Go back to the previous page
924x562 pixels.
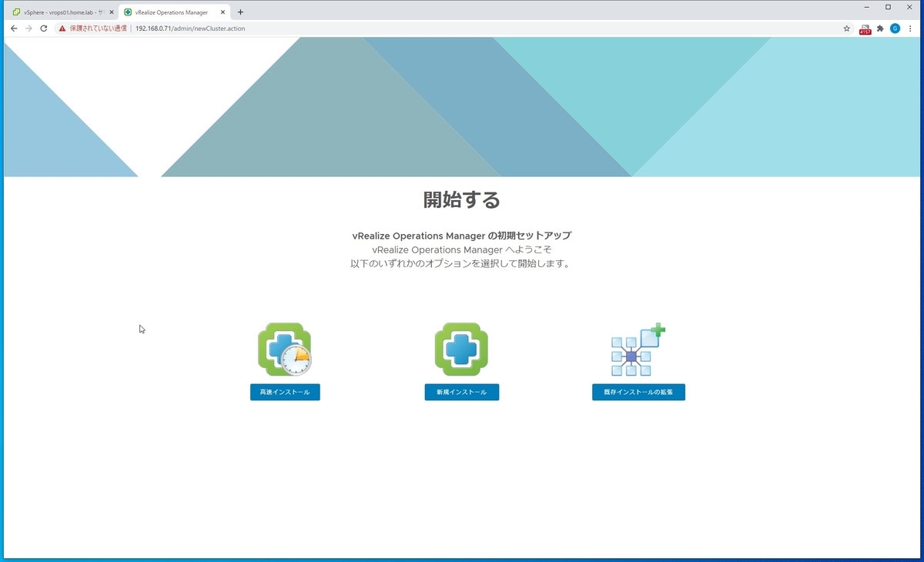(13, 28)
